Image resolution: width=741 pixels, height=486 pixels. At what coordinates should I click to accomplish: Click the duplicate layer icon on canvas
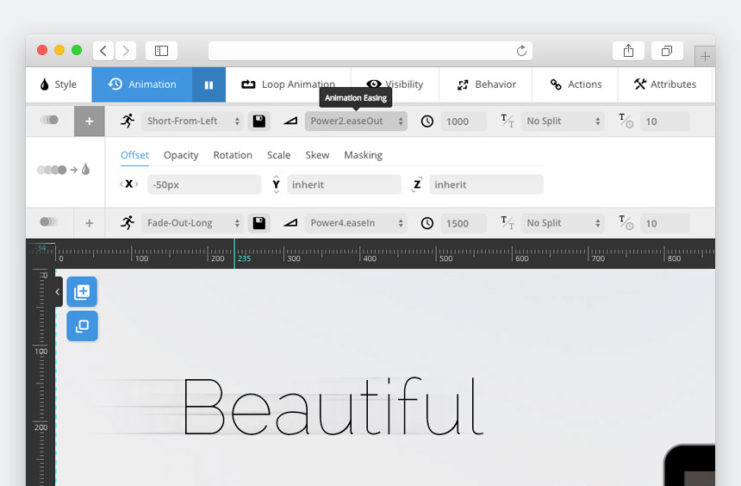coord(82,326)
